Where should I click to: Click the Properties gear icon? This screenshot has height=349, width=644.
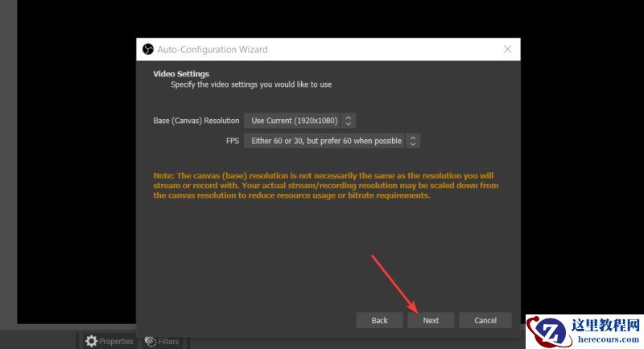point(91,341)
